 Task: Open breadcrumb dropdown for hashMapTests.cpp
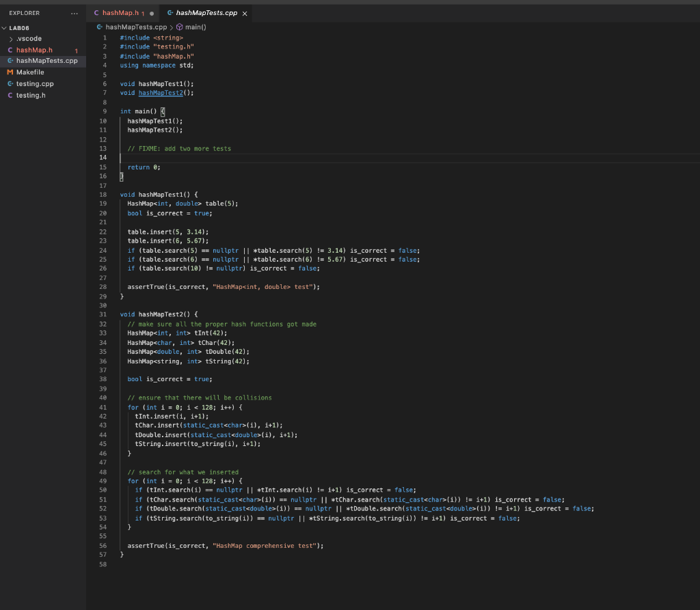(135, 27)
